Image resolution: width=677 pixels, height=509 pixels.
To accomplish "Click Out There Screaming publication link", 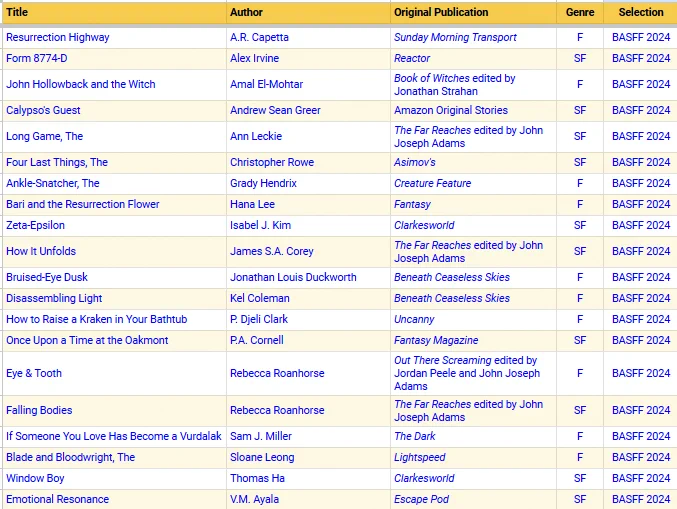I will tap(443, 360).
